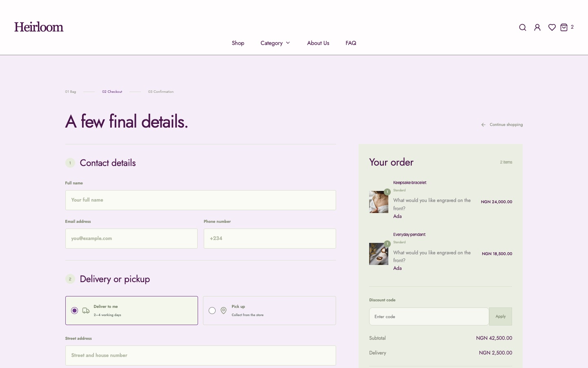Click the Pick up option label text
This screenshot has width=588, height=368.
[x=238, y=307]
